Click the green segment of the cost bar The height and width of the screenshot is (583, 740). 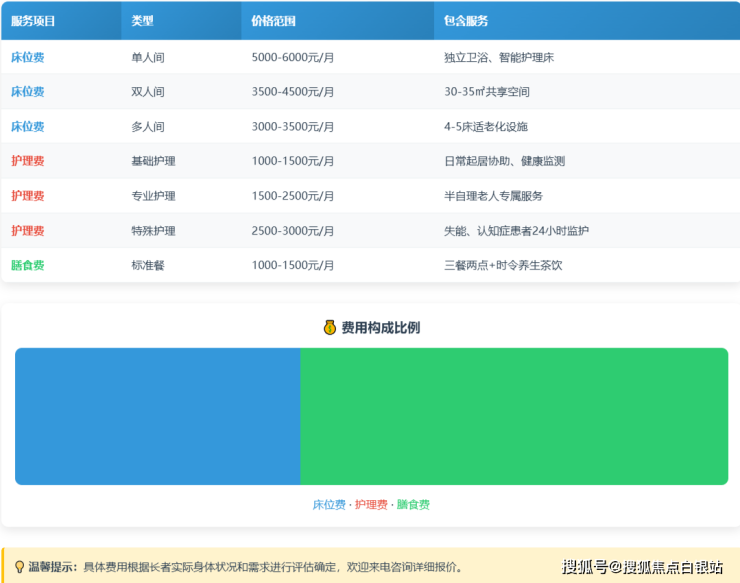point(514,416)
